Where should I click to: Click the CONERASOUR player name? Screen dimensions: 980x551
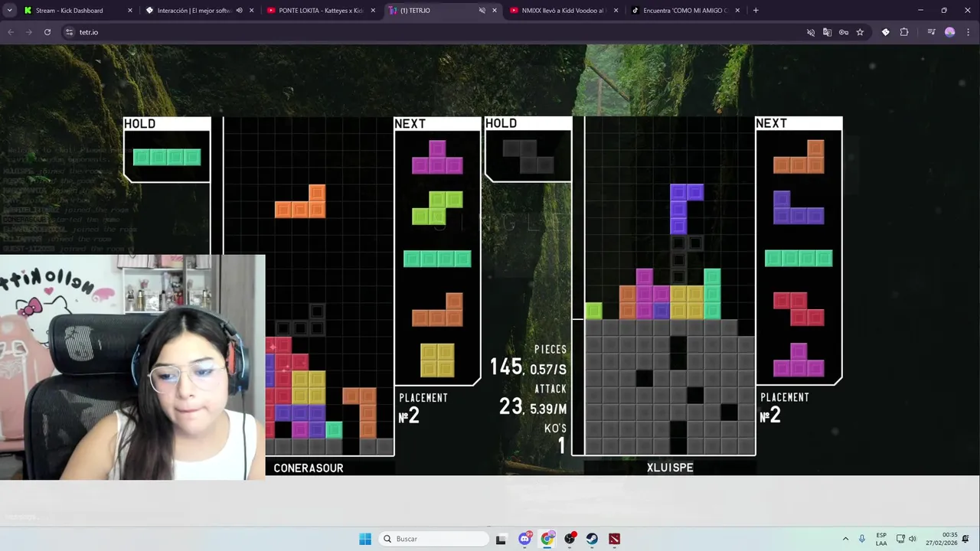tap(309, 468)
